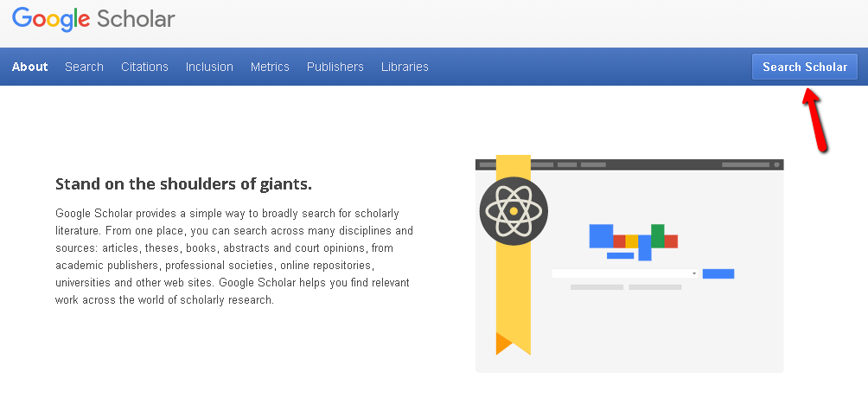Click the small dropdown arrow in the illustrated search box
The width and height of the screenshot is (868, 411).
click(x=693, y=273)
